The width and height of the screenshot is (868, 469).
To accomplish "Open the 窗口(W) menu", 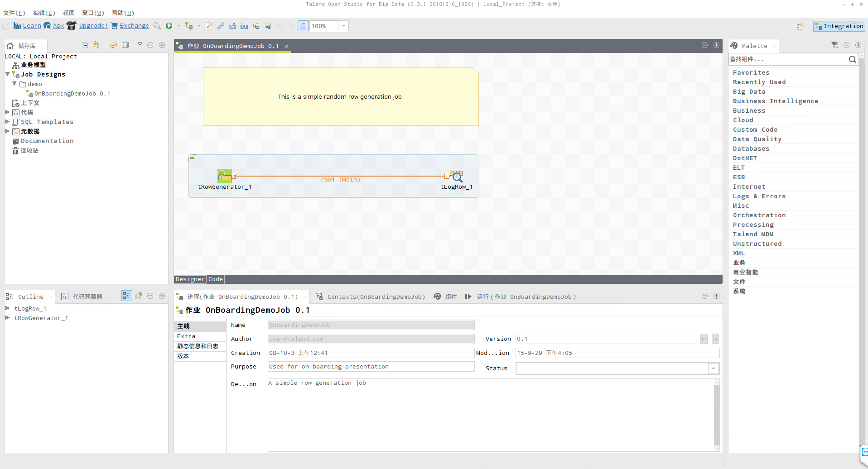I will coord(93,13).
